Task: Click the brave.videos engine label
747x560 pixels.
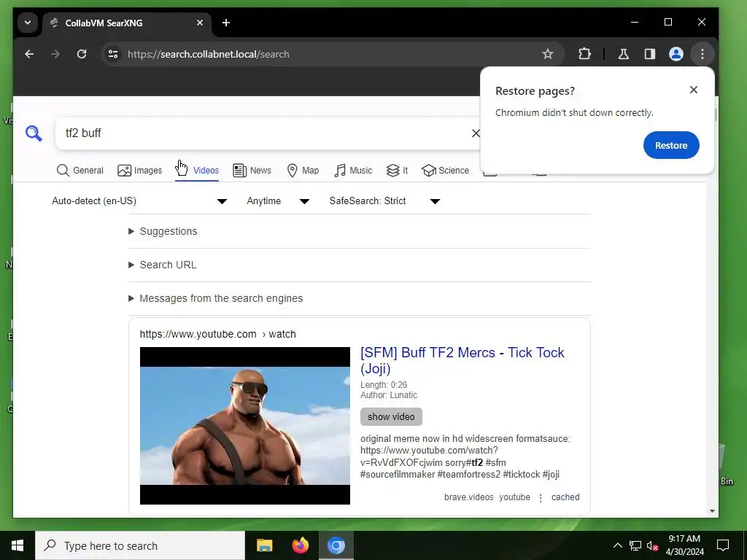Action: pyautogui.click(x=469, y=497)
